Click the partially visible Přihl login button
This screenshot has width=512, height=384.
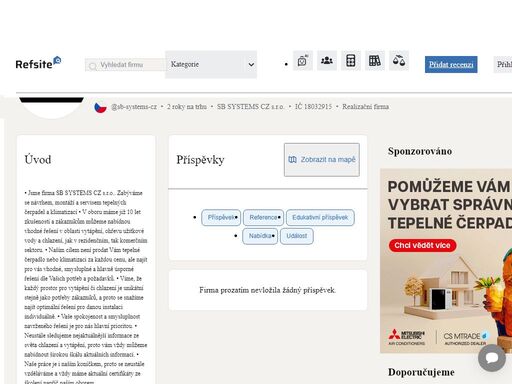point(503,64)
